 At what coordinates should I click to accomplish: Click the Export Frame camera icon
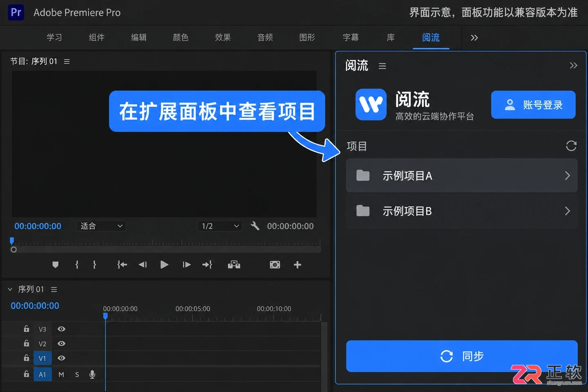click(275, 265)
